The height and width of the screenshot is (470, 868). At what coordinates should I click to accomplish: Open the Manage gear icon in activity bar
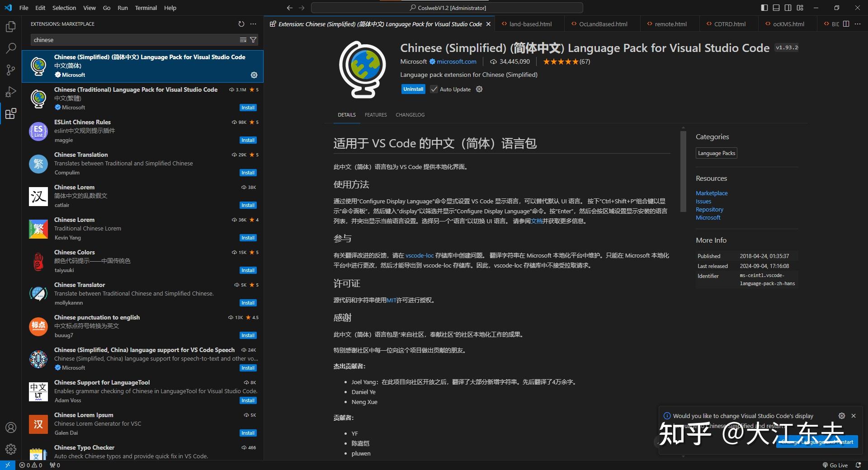[x=10, y=449]
